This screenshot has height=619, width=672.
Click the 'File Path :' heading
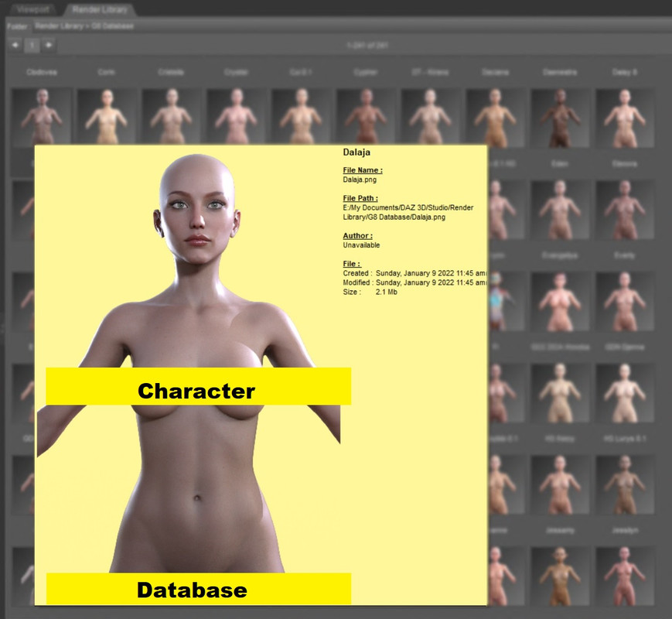pos(360,198)
